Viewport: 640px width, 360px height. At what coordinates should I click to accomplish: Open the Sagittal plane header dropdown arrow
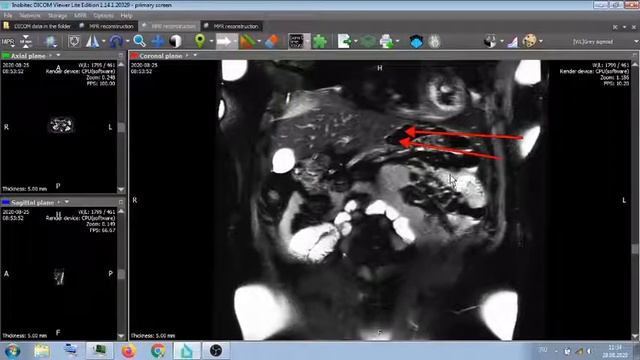pyautogui.click(x=67, y=202)
